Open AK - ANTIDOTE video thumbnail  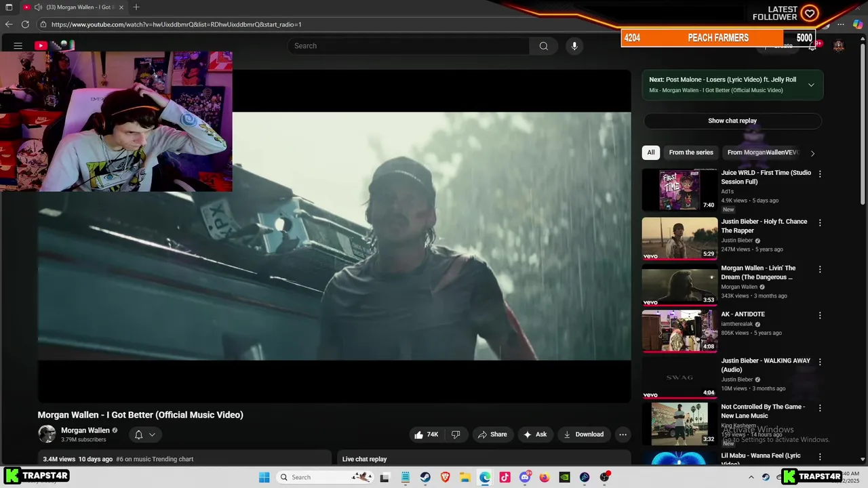tap(679, 331)
